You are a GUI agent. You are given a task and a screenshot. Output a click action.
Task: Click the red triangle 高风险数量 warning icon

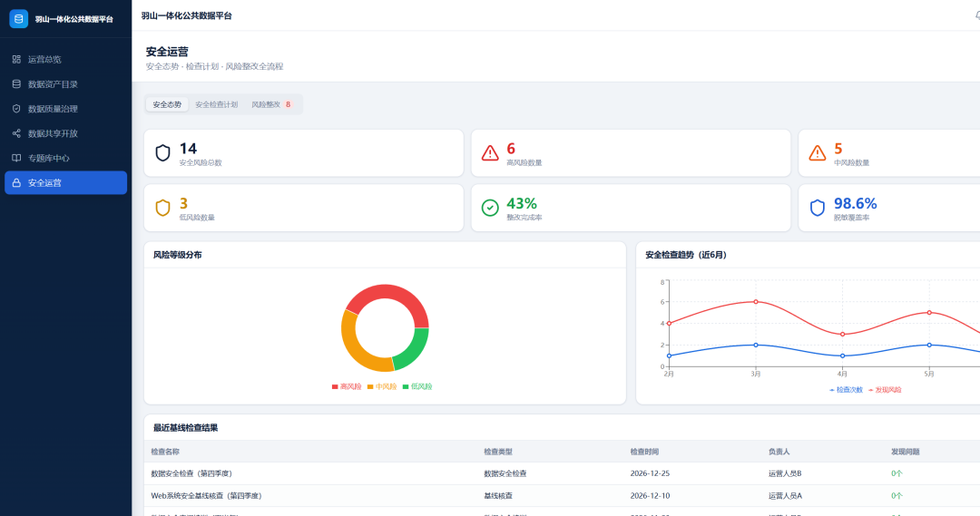tap(490, 153)
